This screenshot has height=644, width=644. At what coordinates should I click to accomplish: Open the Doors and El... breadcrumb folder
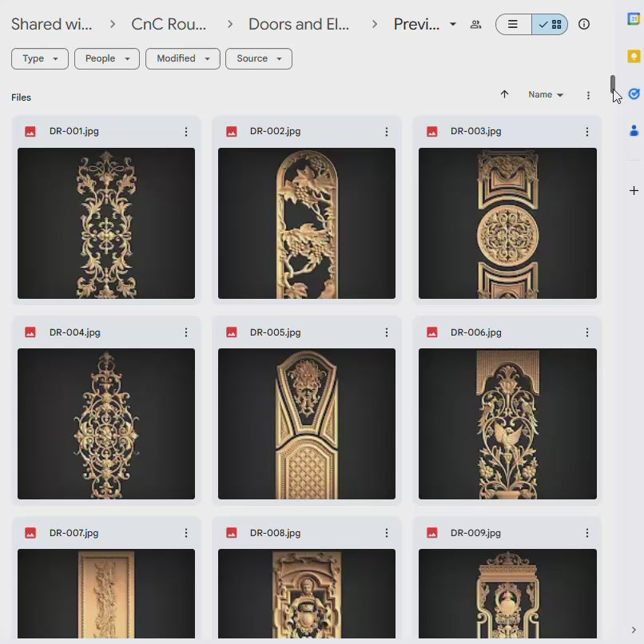tap(299, 24)
